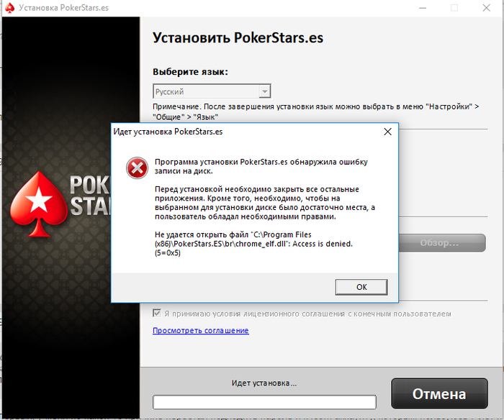Minimize the installer window

click(423, 8)
